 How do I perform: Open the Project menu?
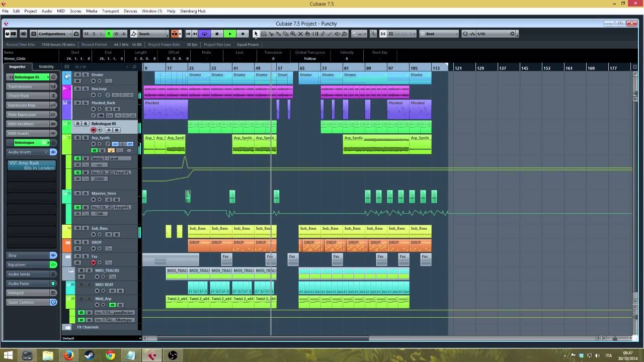31,11
